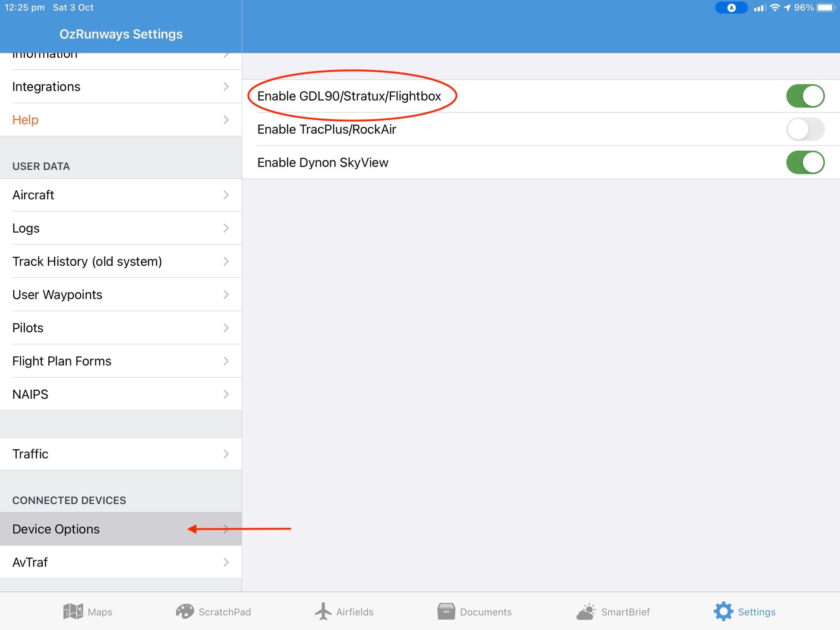Open the Traffic settings
840x630 pixels.
point(121,454)
